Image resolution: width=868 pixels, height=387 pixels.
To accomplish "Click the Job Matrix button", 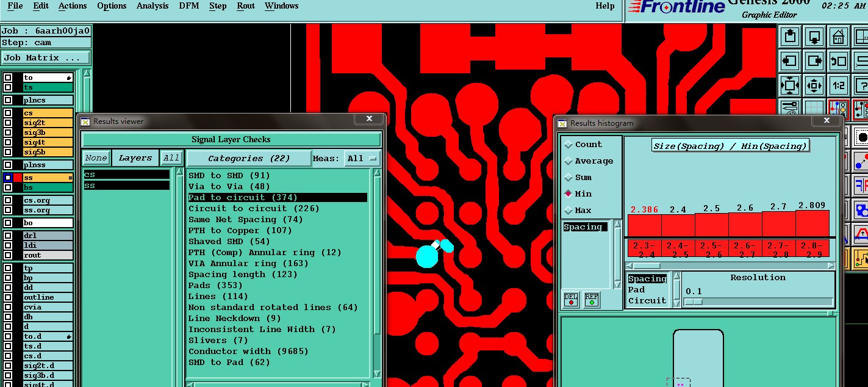I will click(46, 58).
